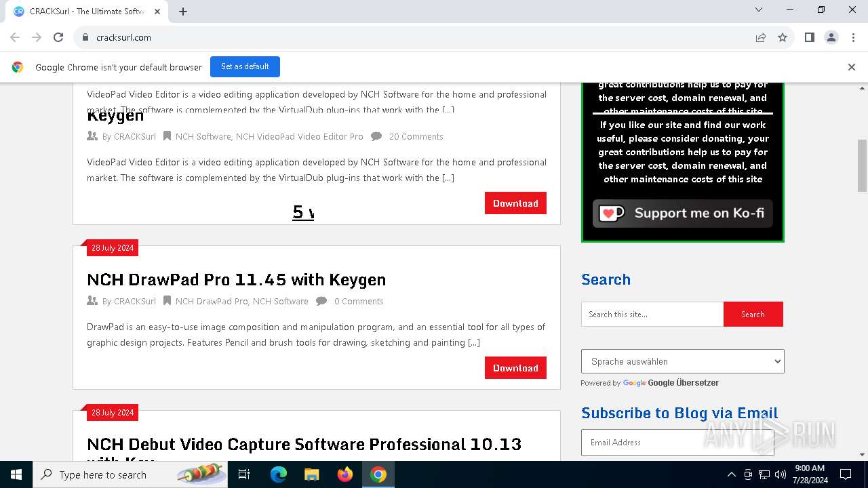Open NCH Debut Video Capture Software post title
Image resolution: width=868 pixels, height=488 pixels.
304,445
